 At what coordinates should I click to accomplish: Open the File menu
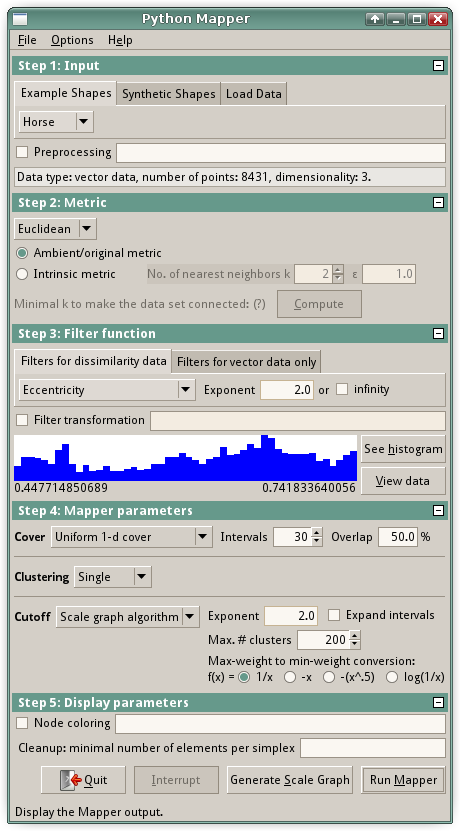pyautogui.click(x=27, y=40)
